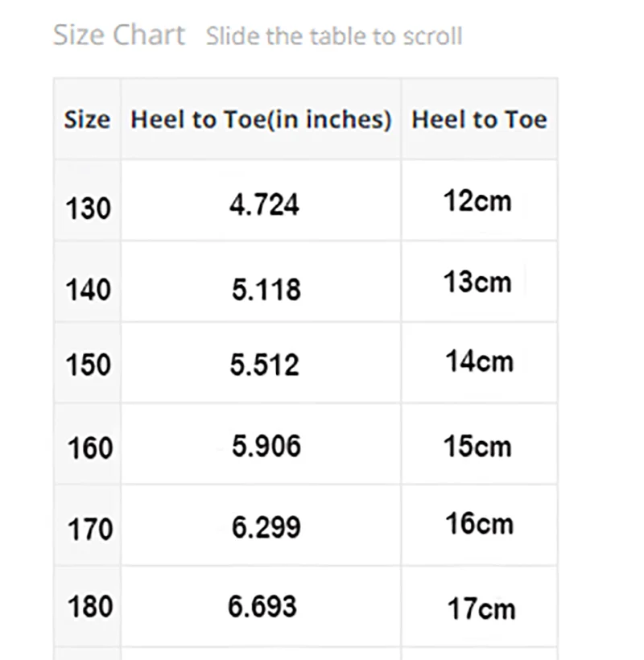Select the 6.693 inches value
Image resolution: width=644 pixels, height=660 pixels.
pyautogui.click(x=262, y=606)
